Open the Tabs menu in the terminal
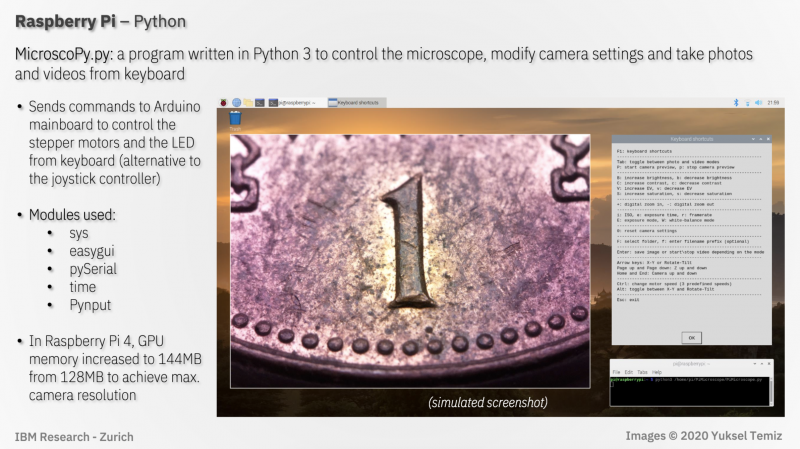The width and height of the screenshot is (800, 449). click(643, 372)
